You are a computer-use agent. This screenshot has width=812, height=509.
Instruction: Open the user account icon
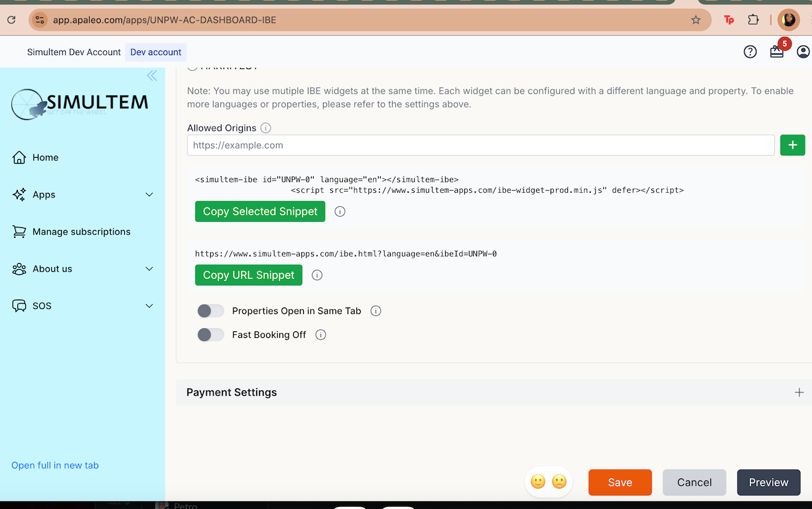pos(803,52)
